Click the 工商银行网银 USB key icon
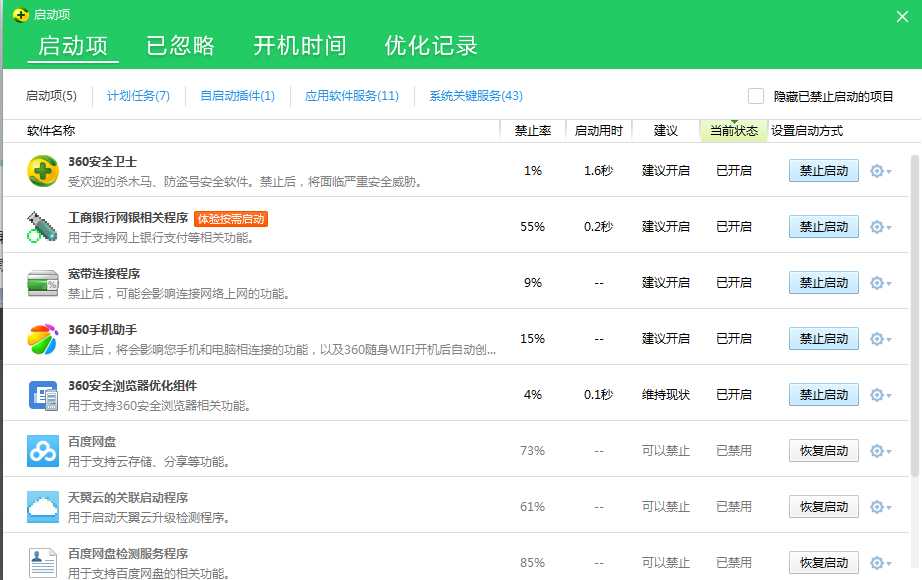Screen dimensions: 922x580 pos(43,227)
